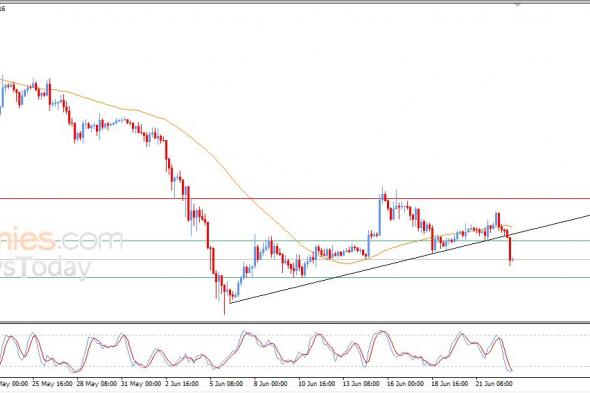This screenshot has width=590, height=393.
Task: Click the '2 Jun 16:00' time axis label
Action: point(182,384)
